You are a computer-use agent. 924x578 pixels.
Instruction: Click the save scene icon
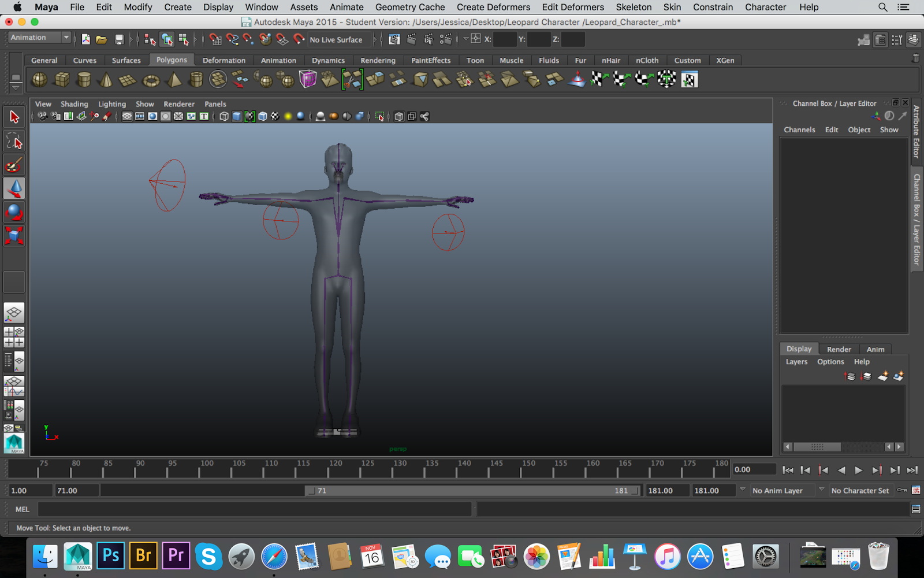coord(119,39)
